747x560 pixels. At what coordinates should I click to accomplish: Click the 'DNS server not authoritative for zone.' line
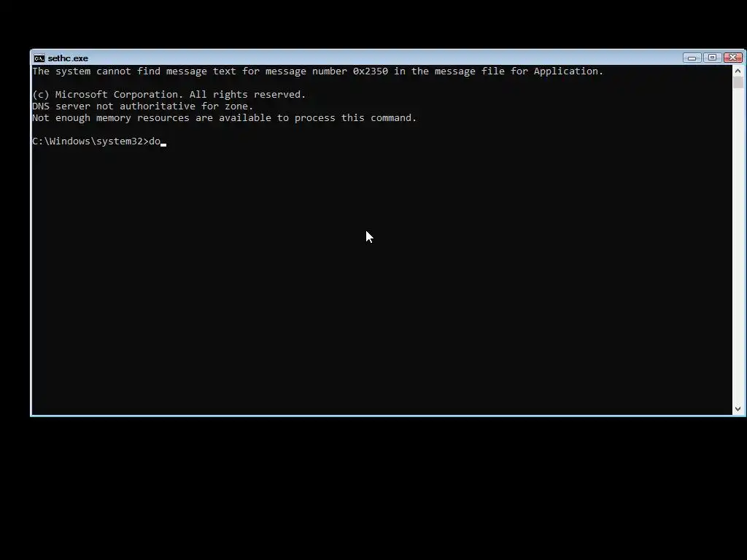click(x=142, y=106)
